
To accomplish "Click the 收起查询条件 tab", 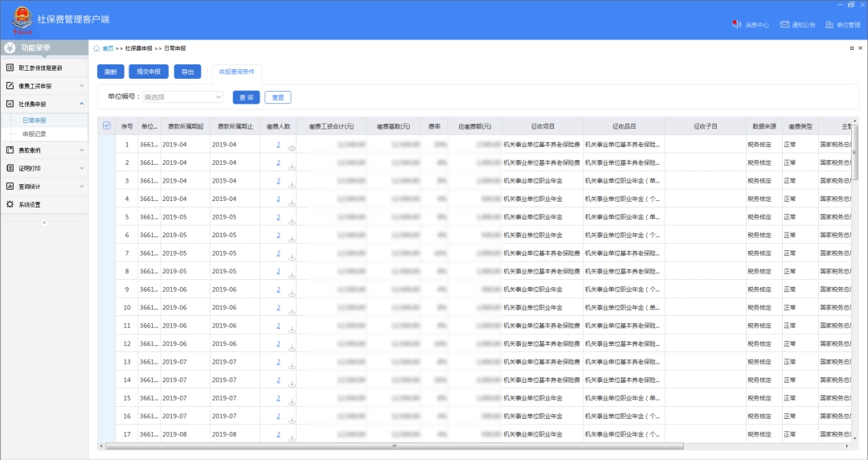I will (x=236, y=72).
